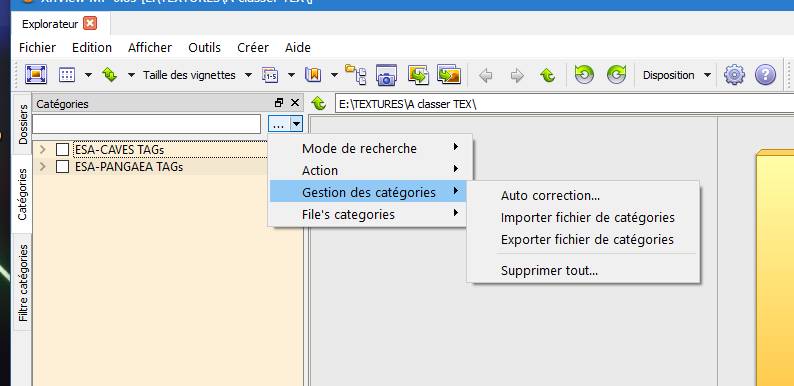Screen dimensions: 794x386
Task: Click the green parent folder arrow in toolbar
Action: pyautogui.click(x=547, y=75)
